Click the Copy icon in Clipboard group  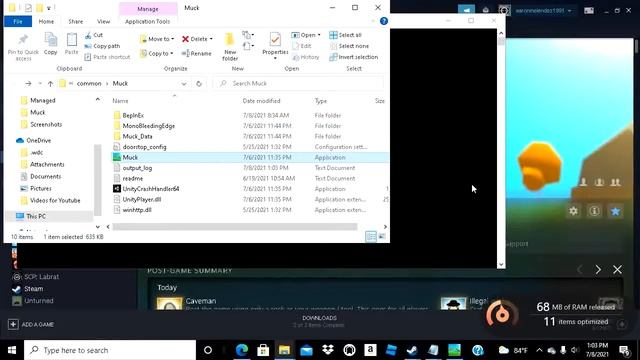point(51,44)
